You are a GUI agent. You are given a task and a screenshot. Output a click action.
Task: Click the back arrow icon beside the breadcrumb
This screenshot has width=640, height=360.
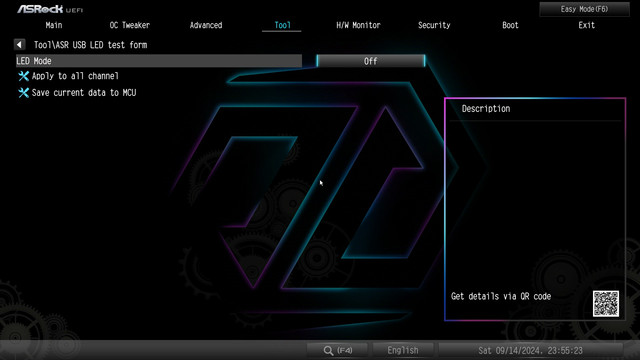click(19, 44)
